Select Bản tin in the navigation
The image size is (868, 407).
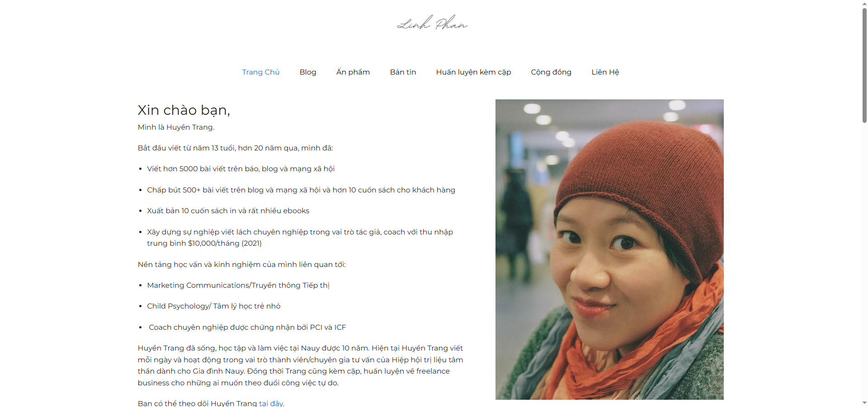(x=403, y=72)
